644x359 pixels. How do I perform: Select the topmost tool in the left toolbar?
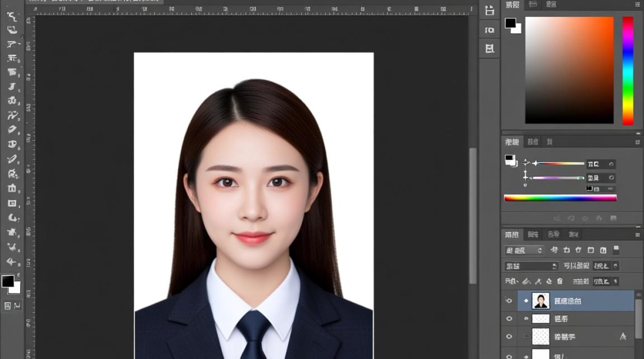pyautogui.click(x=12, y=16)
